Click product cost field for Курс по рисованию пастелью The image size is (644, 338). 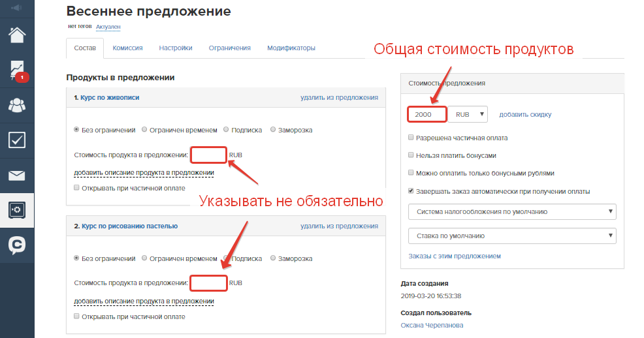point(208,283)
